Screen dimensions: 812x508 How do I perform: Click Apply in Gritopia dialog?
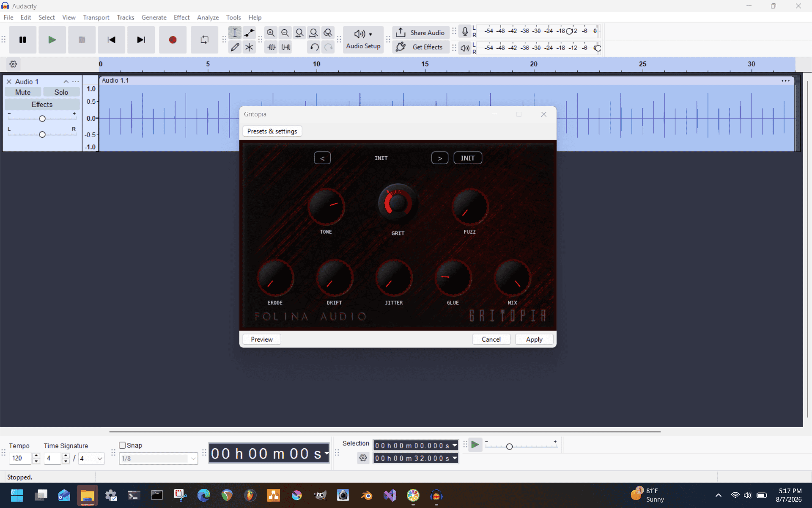pyautogui.click(x=534, y=340)
